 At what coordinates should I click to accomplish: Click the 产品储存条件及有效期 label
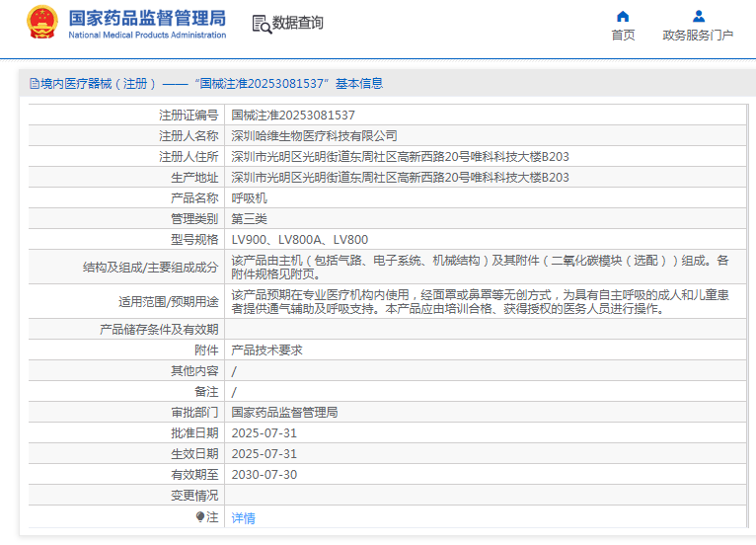click(x=159, y=330)
